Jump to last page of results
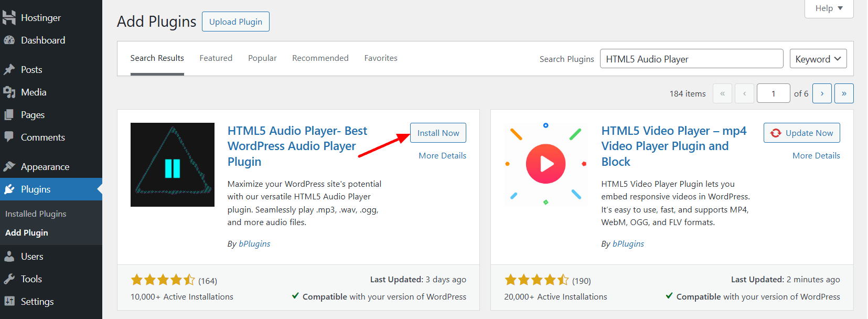This screenshot has width=868, height=319. 844,93
